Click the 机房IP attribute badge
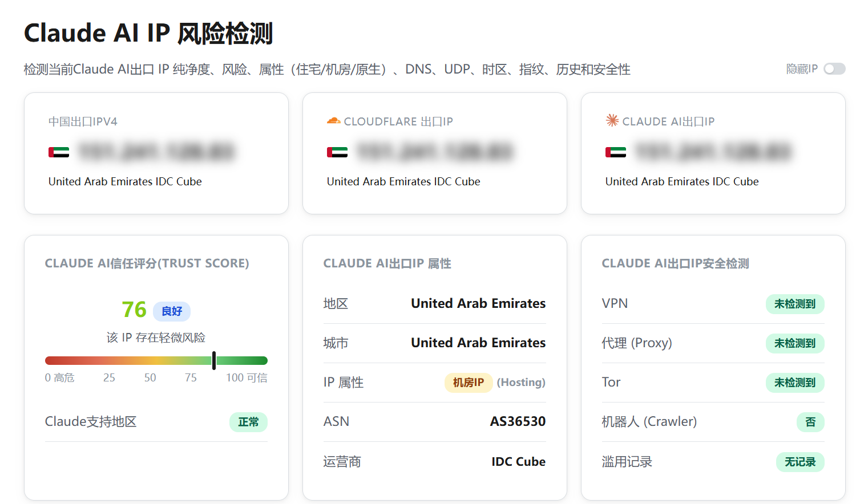This screenshot has height=504, width=856. (469, 383)
